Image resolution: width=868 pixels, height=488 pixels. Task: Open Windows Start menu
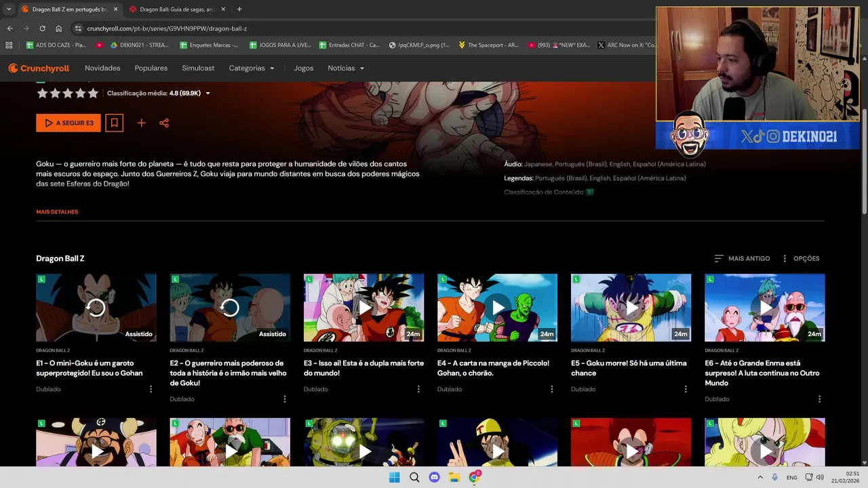394,477
